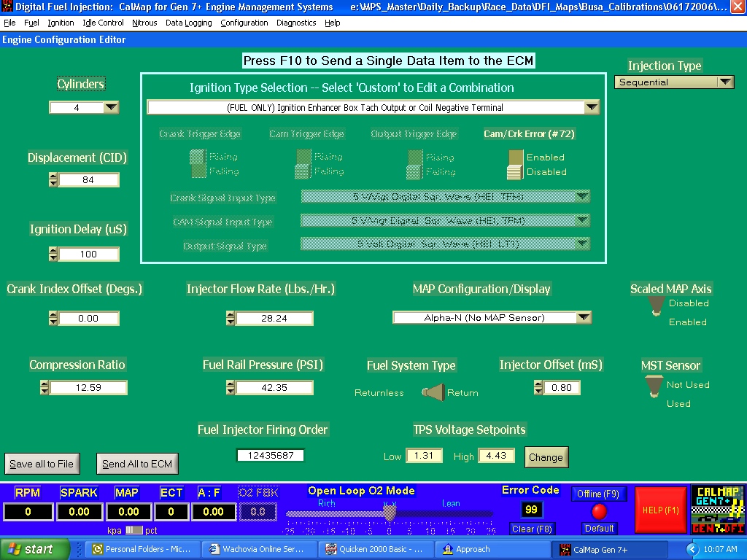The image size is (747, 560).
Task: Click the Ignition Delay stepper arrows
Action: tap(53, 254)
